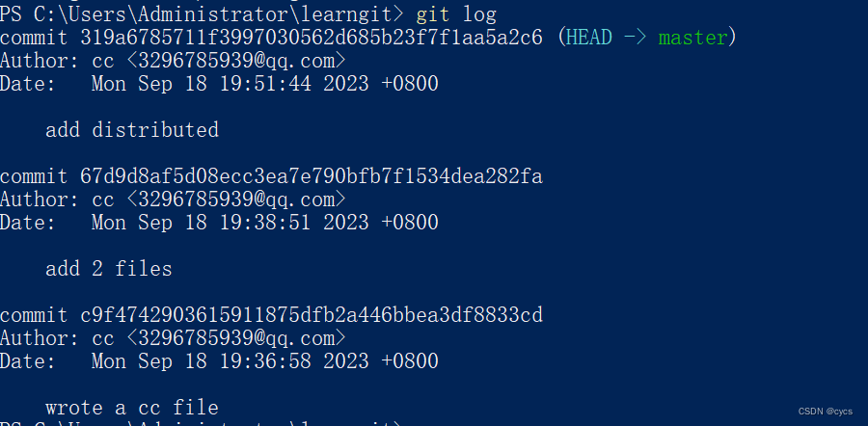Click the 19:38:51 commit date line

(x=264, y=223)
